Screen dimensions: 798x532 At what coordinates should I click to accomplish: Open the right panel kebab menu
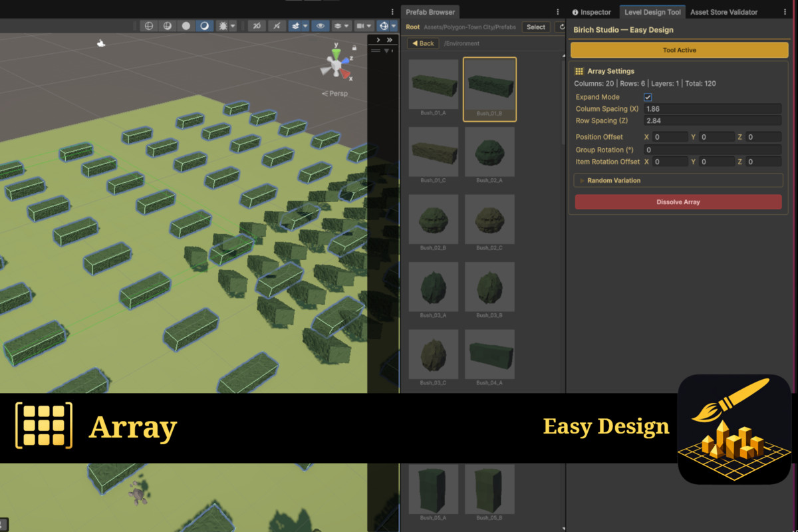[x=785, y=12]
